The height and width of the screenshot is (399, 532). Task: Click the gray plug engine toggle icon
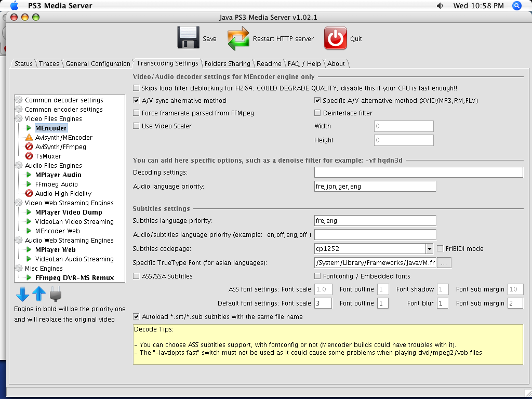tap(55, 294)
